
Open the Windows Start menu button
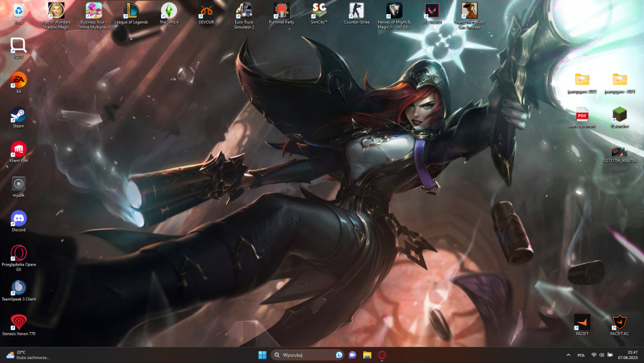coord(262,355)
